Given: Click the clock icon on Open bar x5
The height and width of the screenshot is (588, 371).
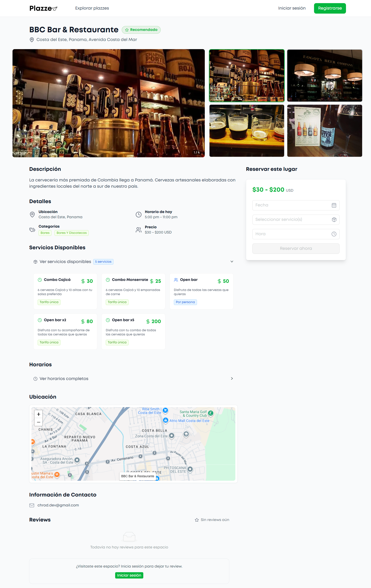Looking at the screenshot, I should click(108, 320).
